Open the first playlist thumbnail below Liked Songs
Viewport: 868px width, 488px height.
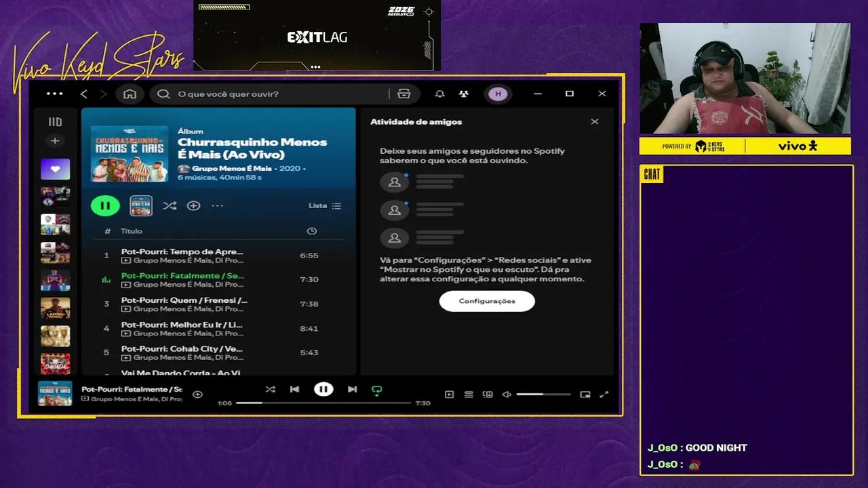pyautogui.click(x=55, y=197)
